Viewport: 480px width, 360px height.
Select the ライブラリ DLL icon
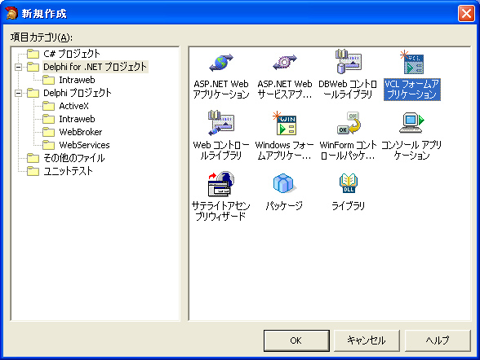point(348,183)
